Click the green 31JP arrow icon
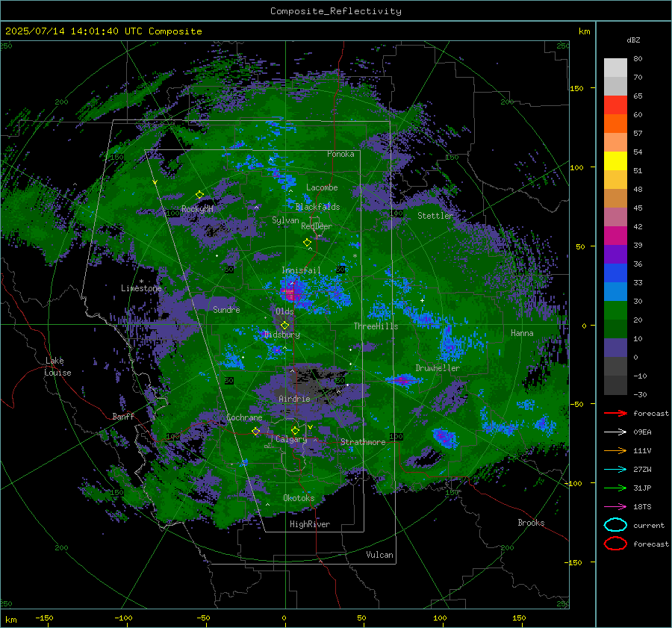The width and height of the screenshot is (672, 628). [615, 488]
